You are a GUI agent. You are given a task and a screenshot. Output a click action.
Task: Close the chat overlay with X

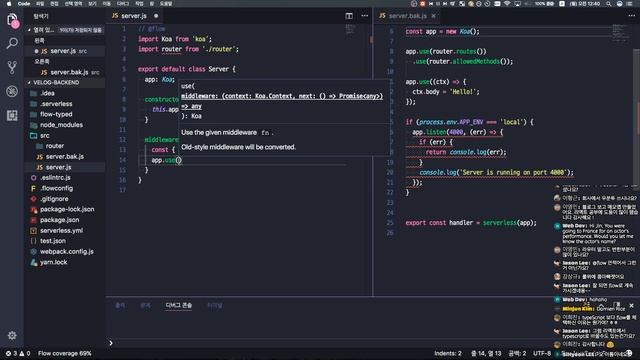coord(631,305)
